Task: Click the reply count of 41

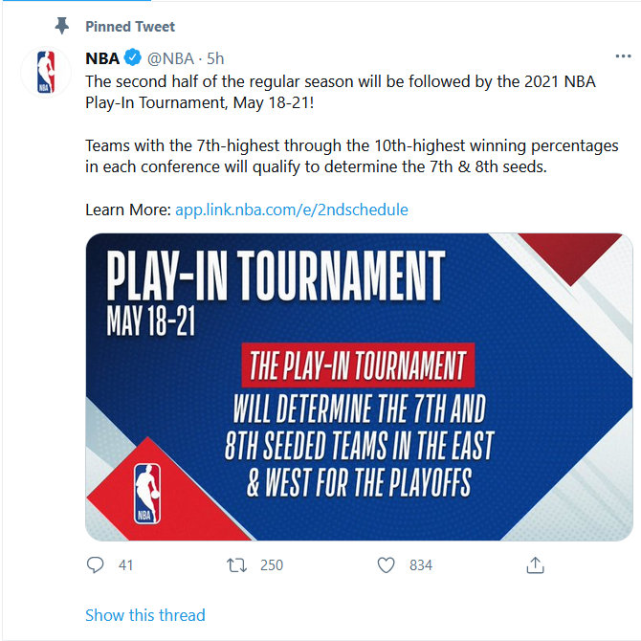Action: [x=126, y=565]
